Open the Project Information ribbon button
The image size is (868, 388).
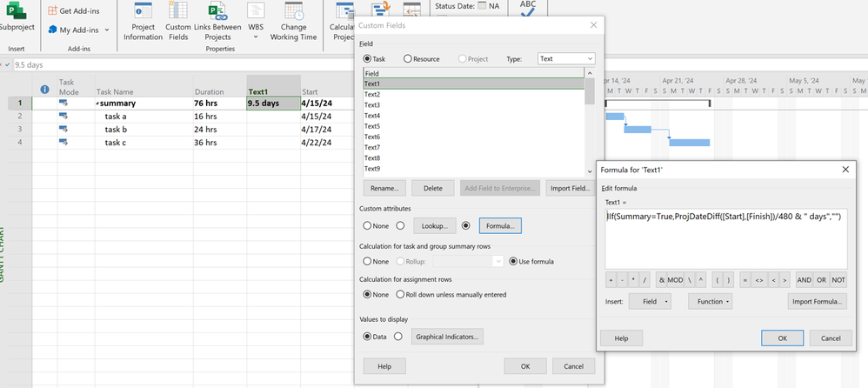(143, 22)
